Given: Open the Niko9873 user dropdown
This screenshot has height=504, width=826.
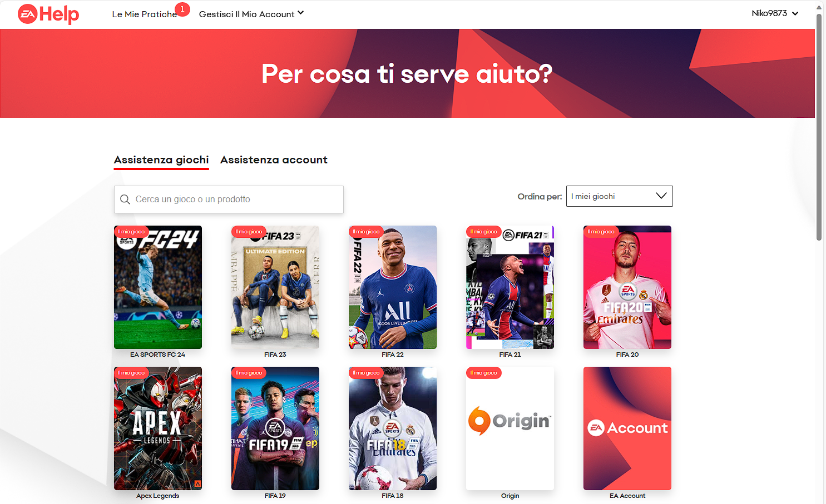Looking at the screenshot, I should pyautogui.click(x=775, y=13).
